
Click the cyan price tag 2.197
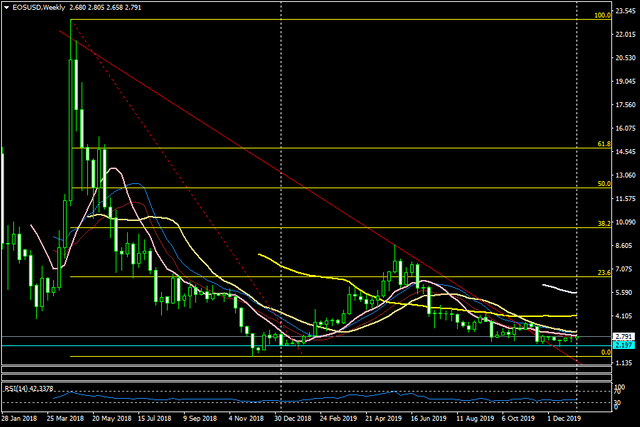[x=624, y=345]
